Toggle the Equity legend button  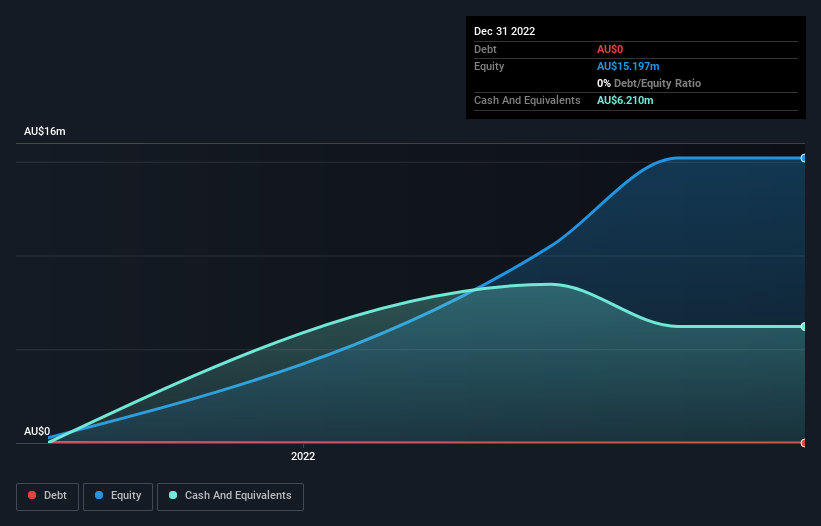coord(118,496)
